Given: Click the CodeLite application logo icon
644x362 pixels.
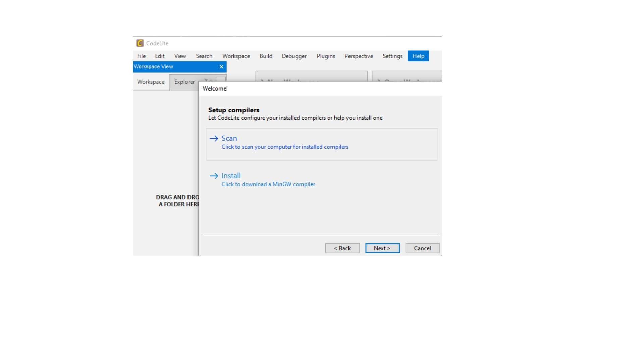Looking at the screenshot, I should tap(140, 43).
